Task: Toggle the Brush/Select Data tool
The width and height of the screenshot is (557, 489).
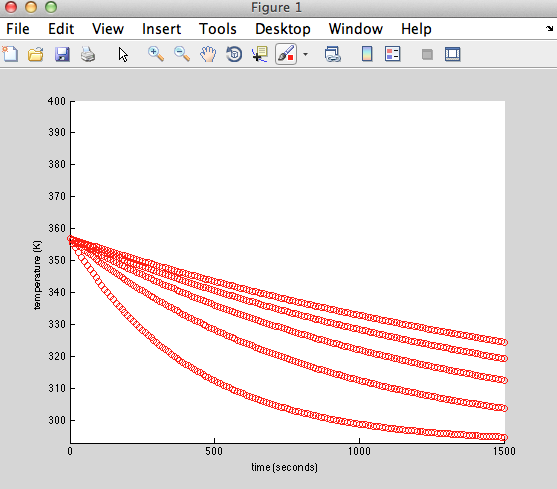Action: [x=286, y=54]
